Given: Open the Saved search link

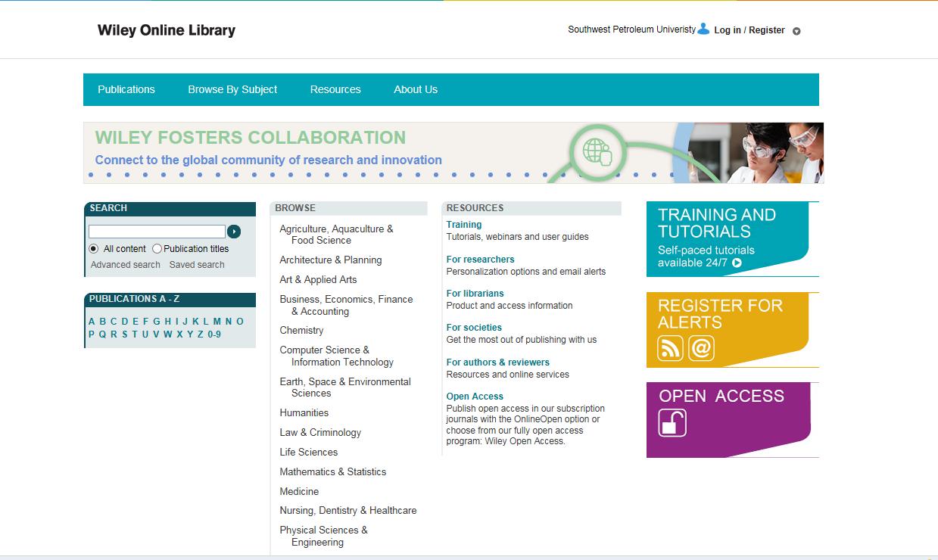Looking at the screenshot, I should 197,265.
